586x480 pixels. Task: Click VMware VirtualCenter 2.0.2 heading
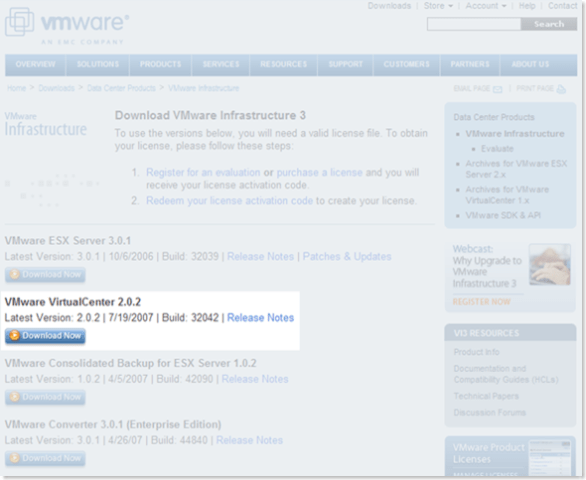(73, 302)
